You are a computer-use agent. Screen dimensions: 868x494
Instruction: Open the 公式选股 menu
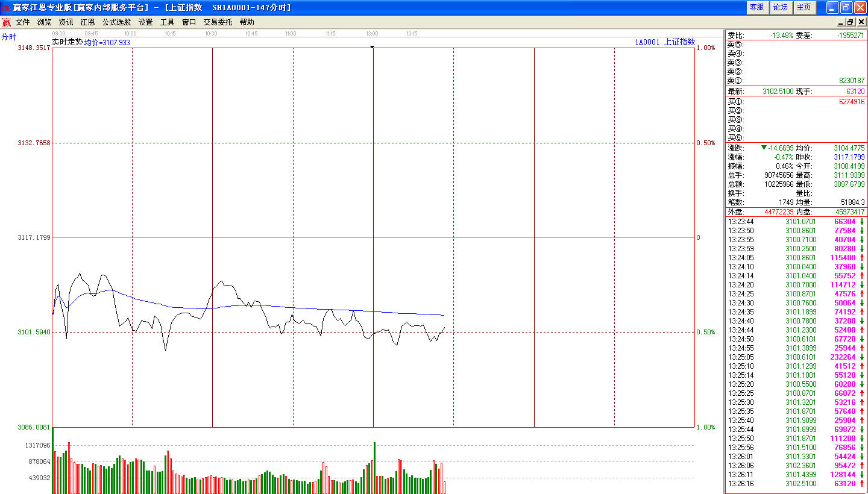click(x=116, y=22)
